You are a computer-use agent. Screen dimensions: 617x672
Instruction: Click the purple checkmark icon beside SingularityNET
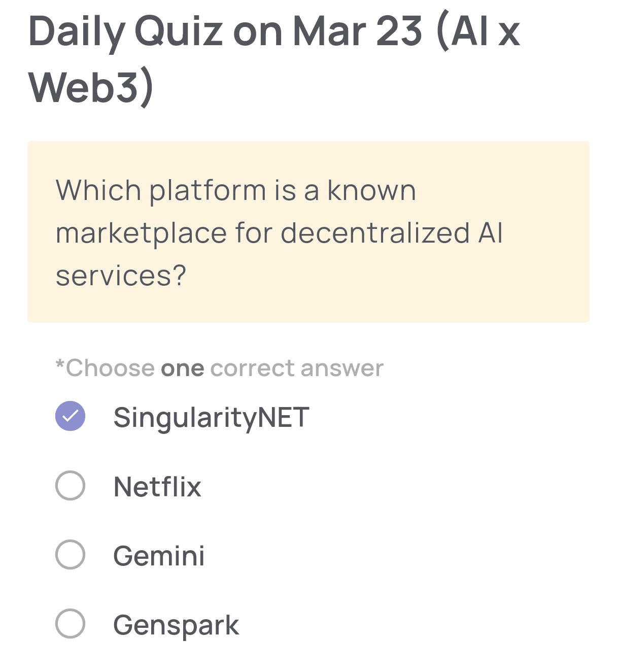pyautogui.click(x=70, y=416)
